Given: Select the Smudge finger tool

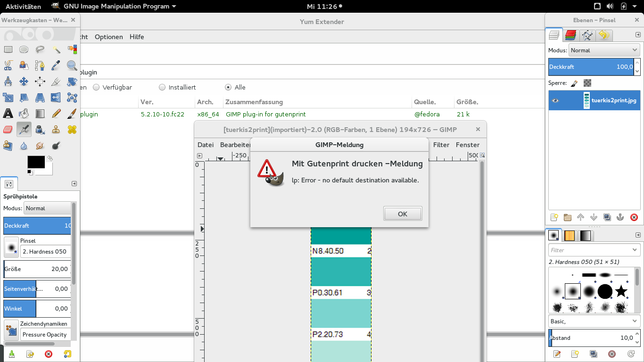Looking at the screenshot, I should click(x=40, y=145).
